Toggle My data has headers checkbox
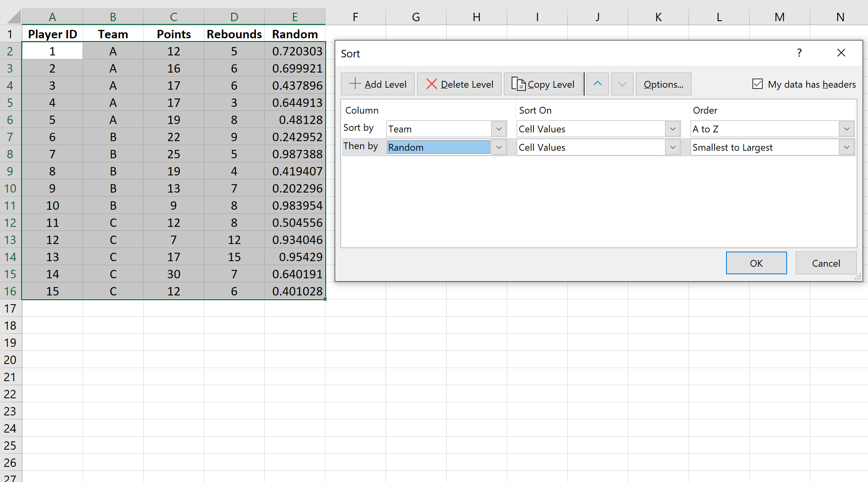 point(757,84)
